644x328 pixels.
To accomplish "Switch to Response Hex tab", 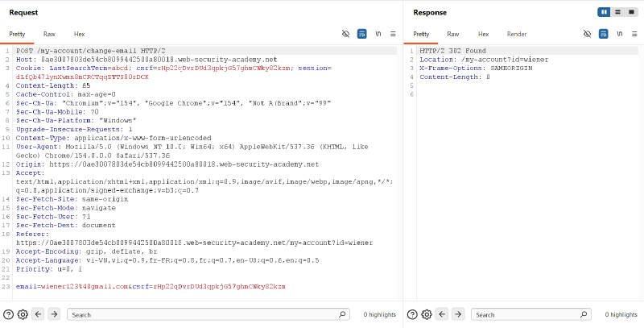I will [484, 34].
